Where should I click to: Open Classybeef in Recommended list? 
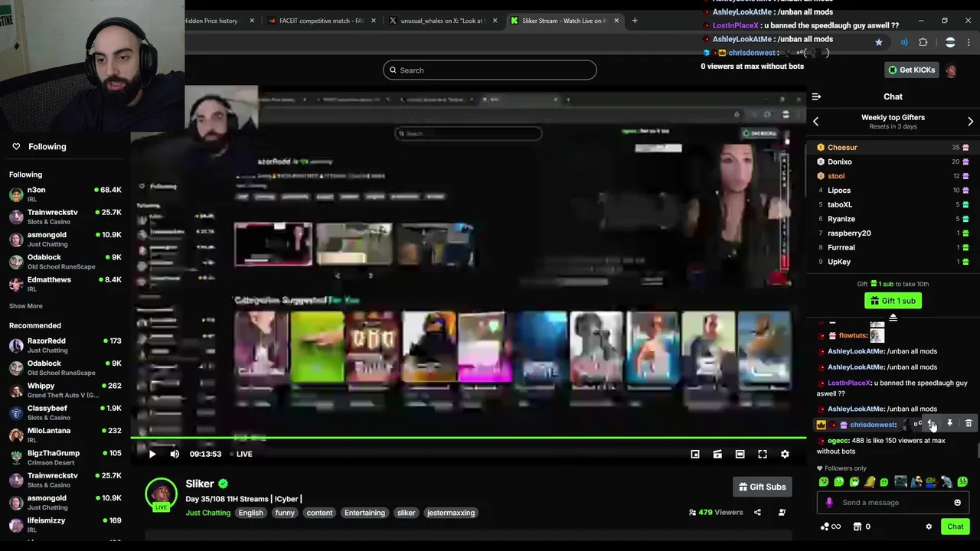65,412
